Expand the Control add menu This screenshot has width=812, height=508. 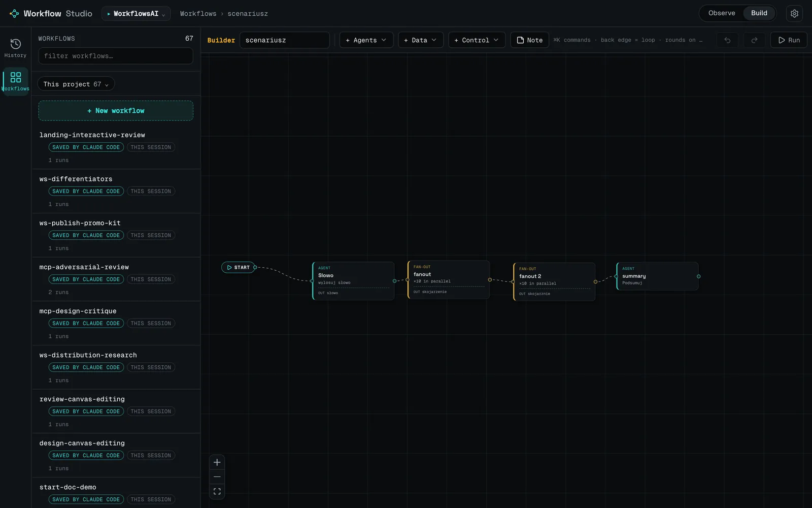pos(477,40)
